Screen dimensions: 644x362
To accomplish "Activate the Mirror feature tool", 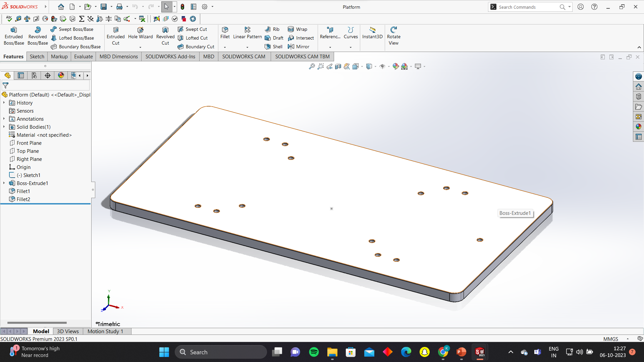I will coord(299,47).
